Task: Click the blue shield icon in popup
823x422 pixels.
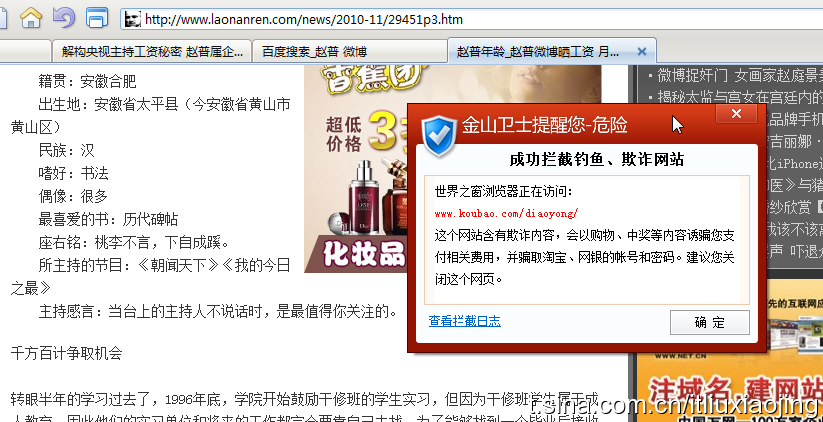Action: (439, 135)
